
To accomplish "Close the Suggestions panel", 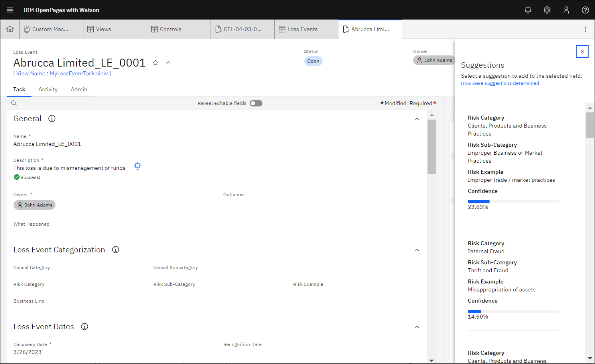I will (x=582, y=51).
